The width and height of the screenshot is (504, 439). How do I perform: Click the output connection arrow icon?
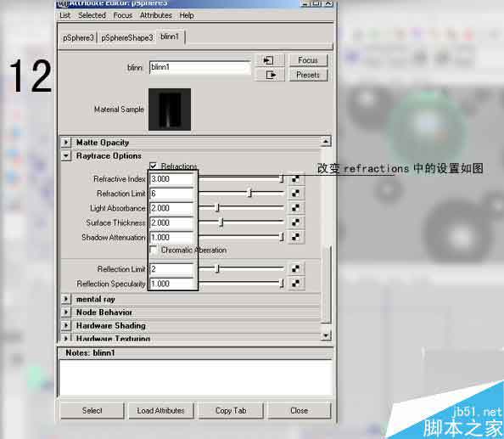point(271,75)
